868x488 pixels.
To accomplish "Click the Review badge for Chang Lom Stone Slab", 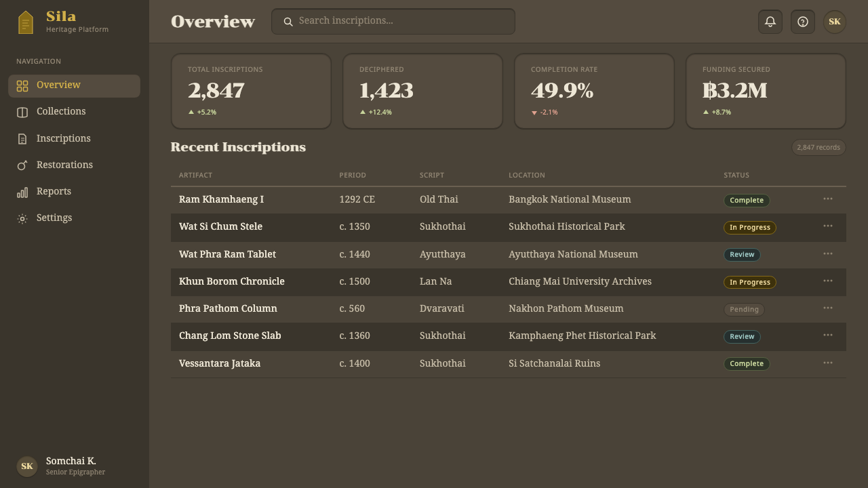I will coord(742,336).
